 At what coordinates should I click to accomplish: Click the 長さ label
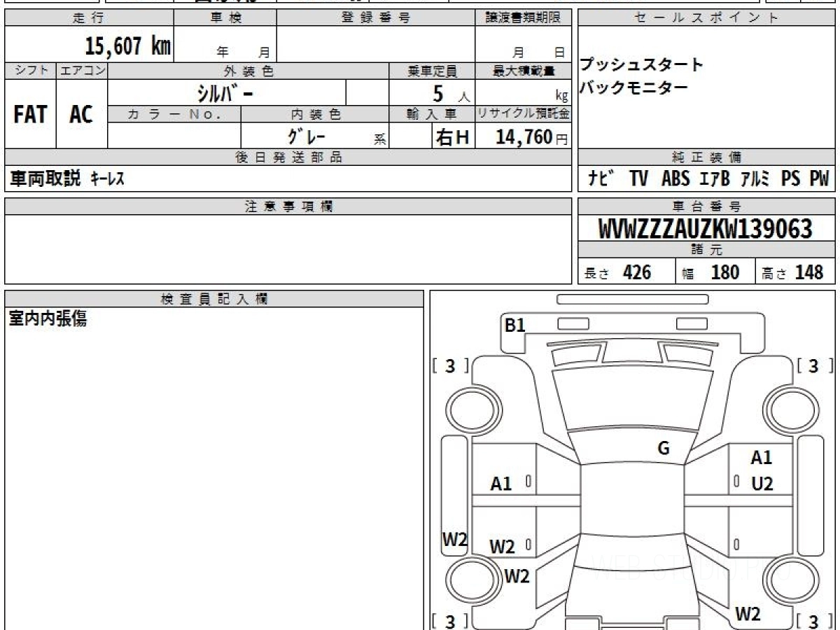[x=597, y=274]
